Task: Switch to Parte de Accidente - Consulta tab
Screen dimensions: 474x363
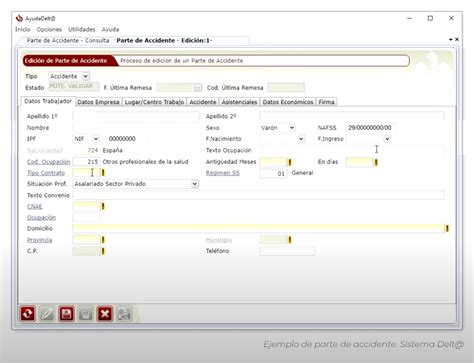Action: click(68, 40)
